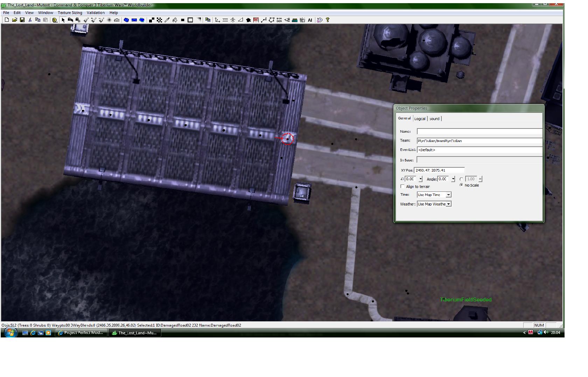This screenshot has height=377, width=588.
Task: Open the Window menu
Action: 45,13
